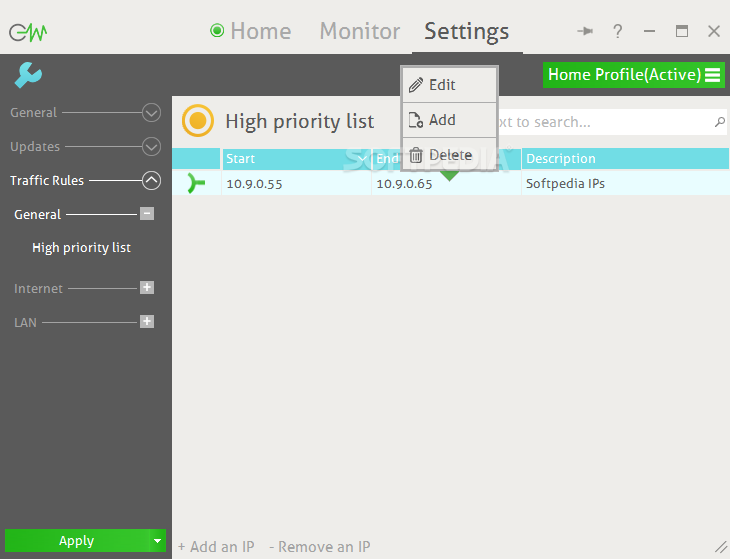
Task: Switch to the Home tab
Action: pos(261,31)
